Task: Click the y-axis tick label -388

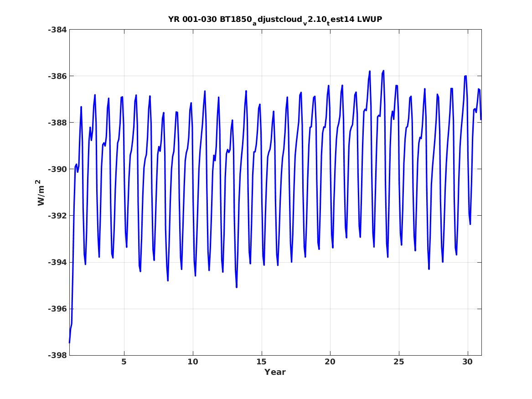Action: tap(57, 123)
